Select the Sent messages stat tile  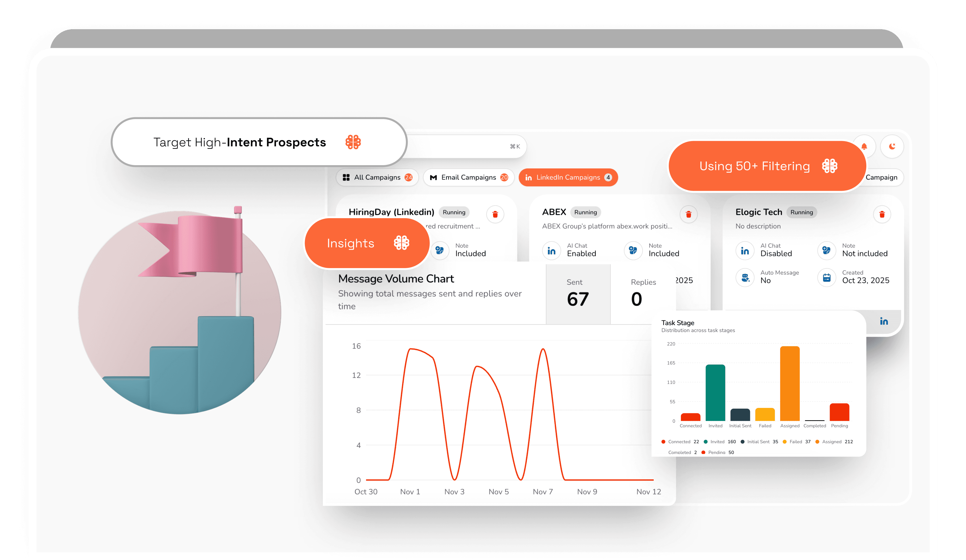[578, 294]
